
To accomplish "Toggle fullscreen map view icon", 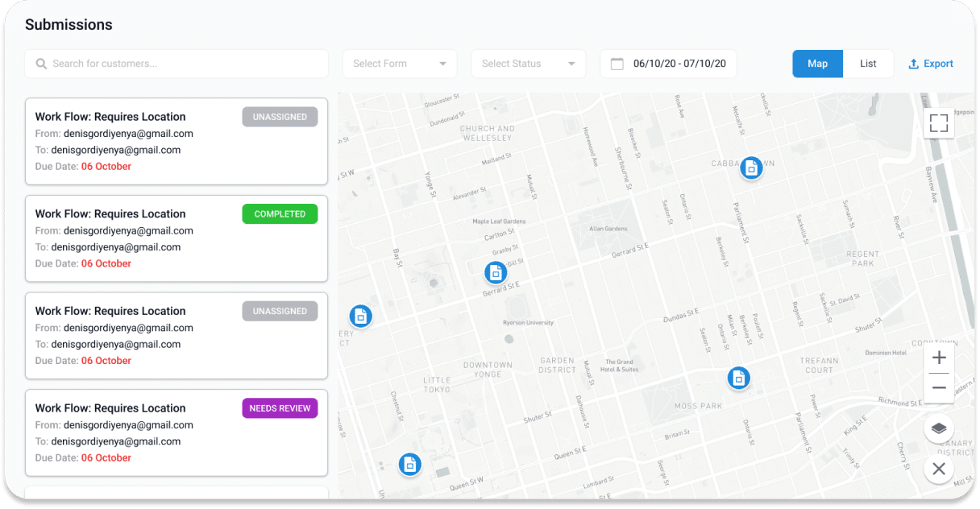I will point(939,123).
